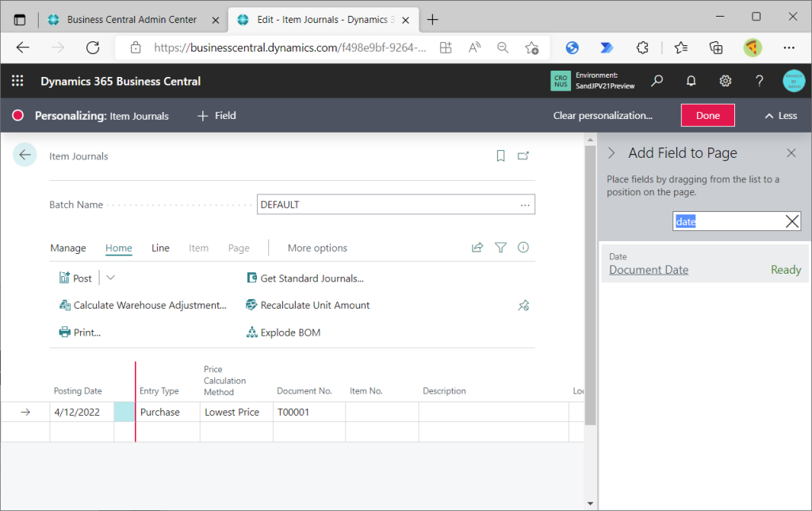
Task: Open the Manage menu tab
Action: pyautogui.click(x=68, y=248)
